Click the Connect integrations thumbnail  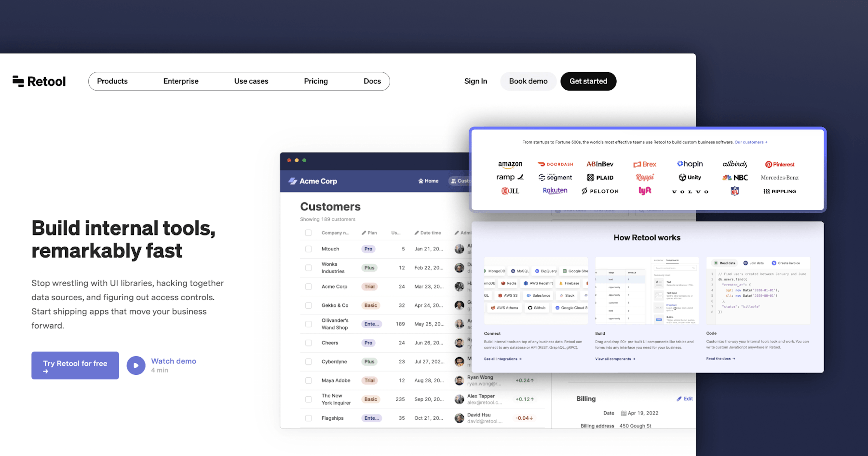click(x=536, y=291)
